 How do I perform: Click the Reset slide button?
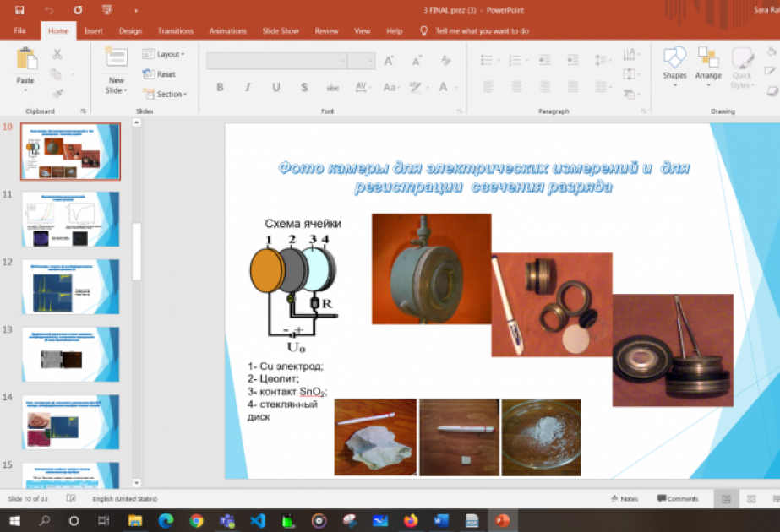(x=159, y=74)
